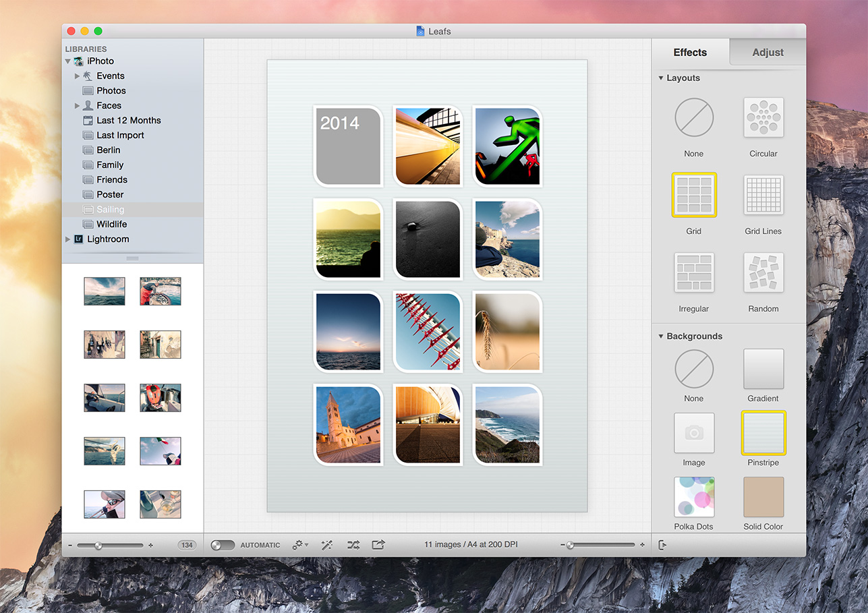
Task: Select the Polka Dots background
Action: pyautogui.click(x=694, y=497)
